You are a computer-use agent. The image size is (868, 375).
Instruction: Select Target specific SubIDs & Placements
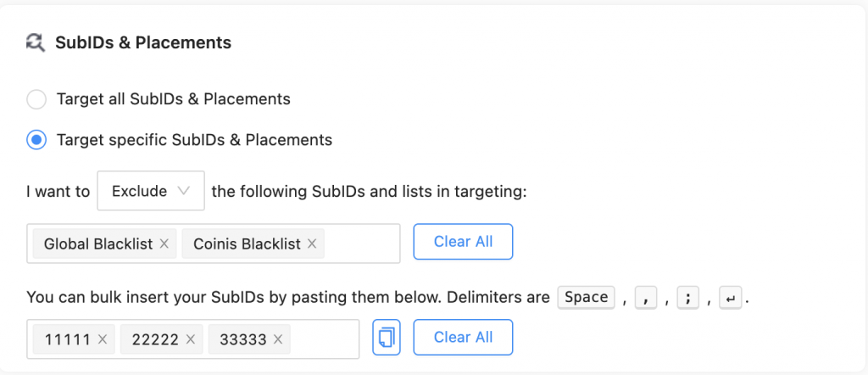(x=36, y=140)
